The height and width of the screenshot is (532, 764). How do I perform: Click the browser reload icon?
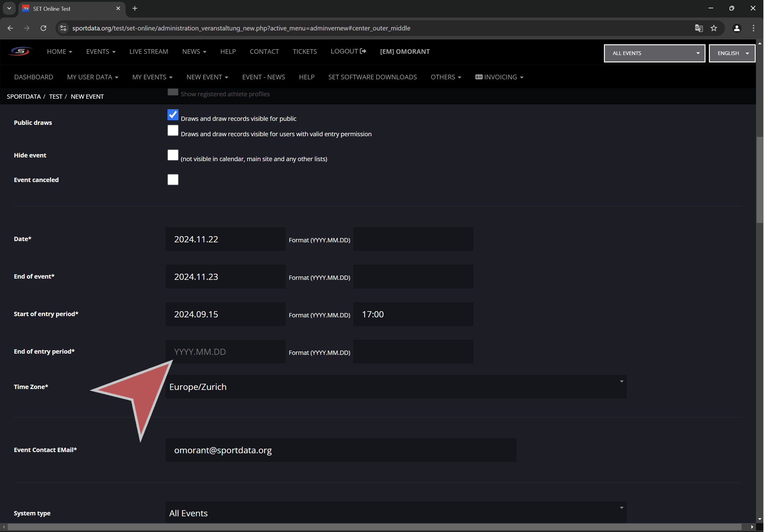point(43,28)
